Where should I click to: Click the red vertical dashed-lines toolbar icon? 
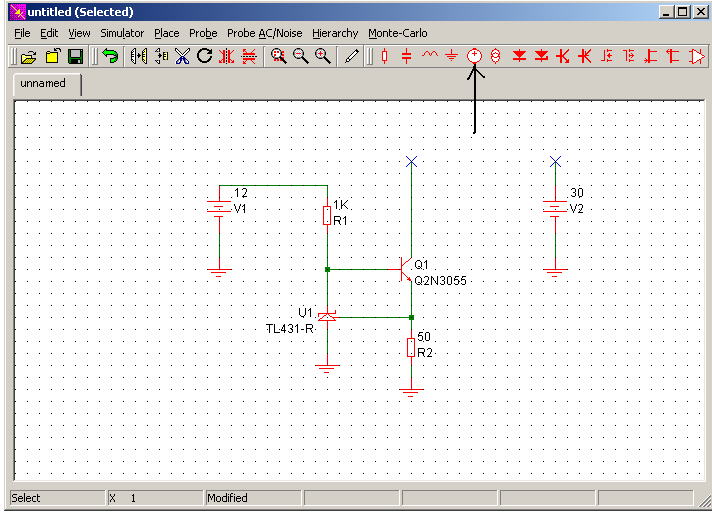coord(227,56)
